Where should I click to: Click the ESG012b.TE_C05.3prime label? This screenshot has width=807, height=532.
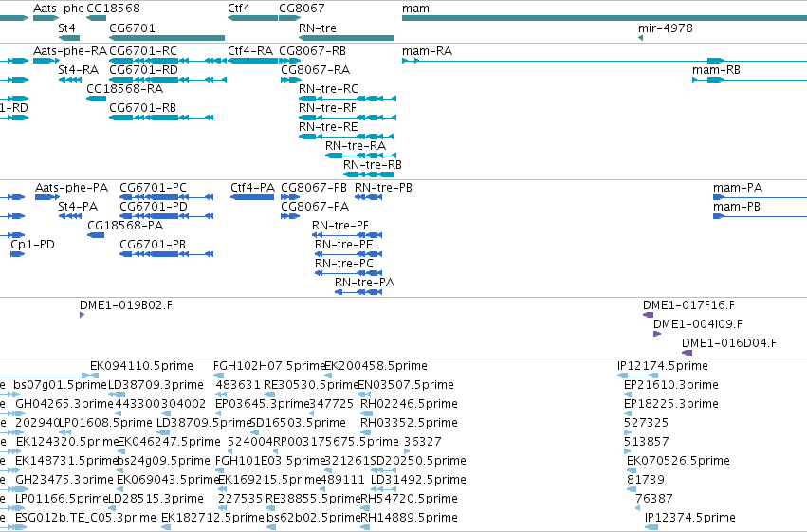85,518
